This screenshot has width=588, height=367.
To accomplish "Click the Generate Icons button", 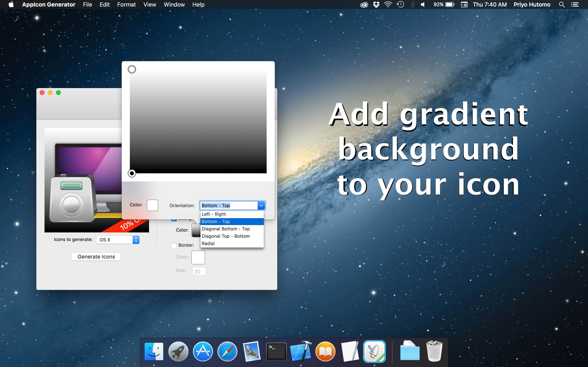I will (x=96, y=256).
